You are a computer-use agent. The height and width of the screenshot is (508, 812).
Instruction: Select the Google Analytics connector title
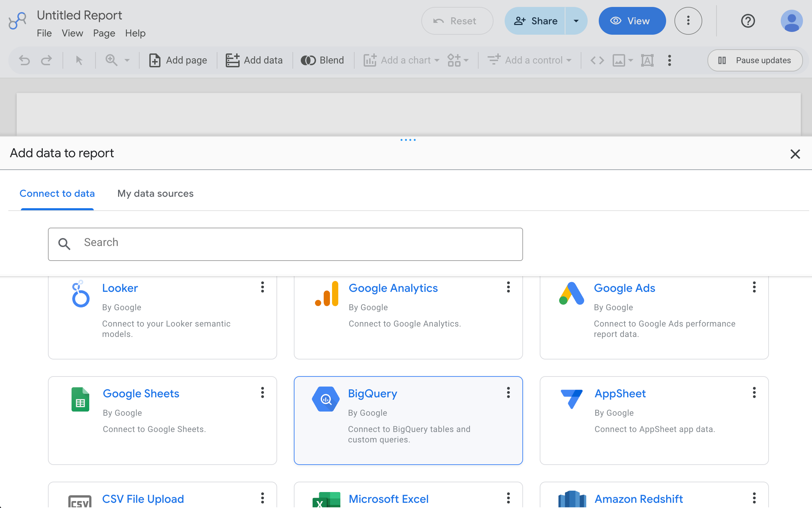(393, 288)
